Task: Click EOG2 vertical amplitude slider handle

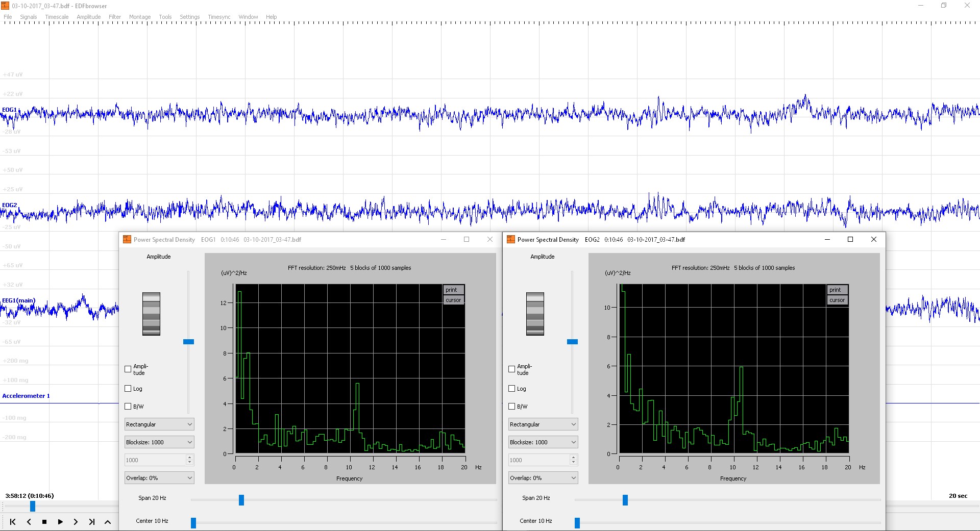Action: (x=572, y=342)
